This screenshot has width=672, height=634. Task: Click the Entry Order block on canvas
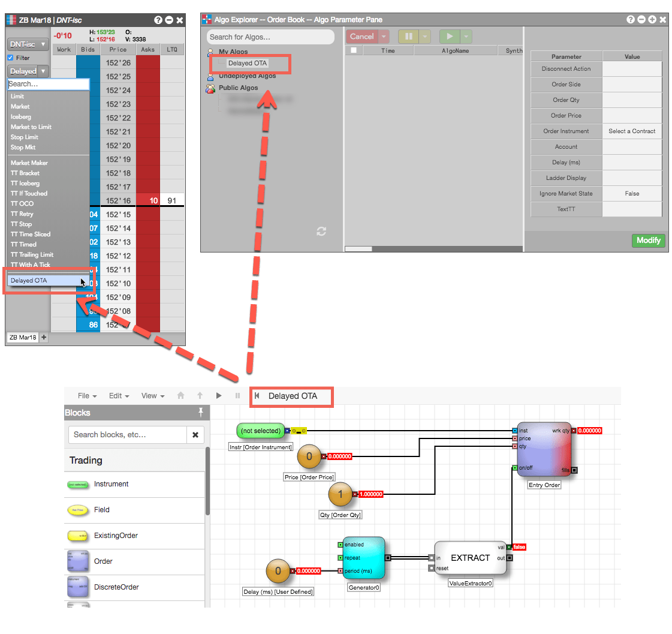(544, 450)
